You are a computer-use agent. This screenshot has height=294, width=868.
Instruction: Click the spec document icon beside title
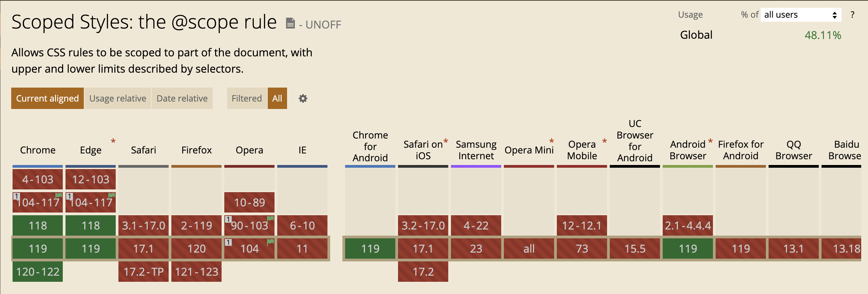click(x=290, y=23)
